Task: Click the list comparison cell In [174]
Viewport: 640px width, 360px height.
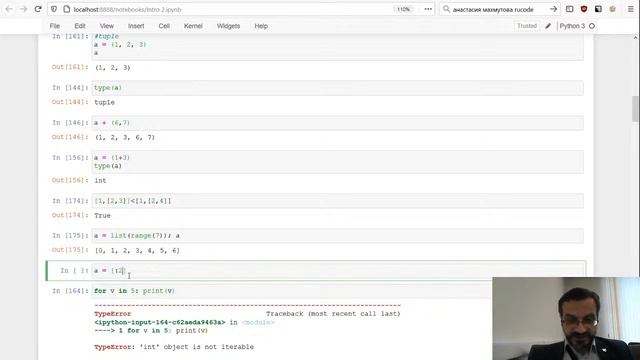Action: pos(338,201)
